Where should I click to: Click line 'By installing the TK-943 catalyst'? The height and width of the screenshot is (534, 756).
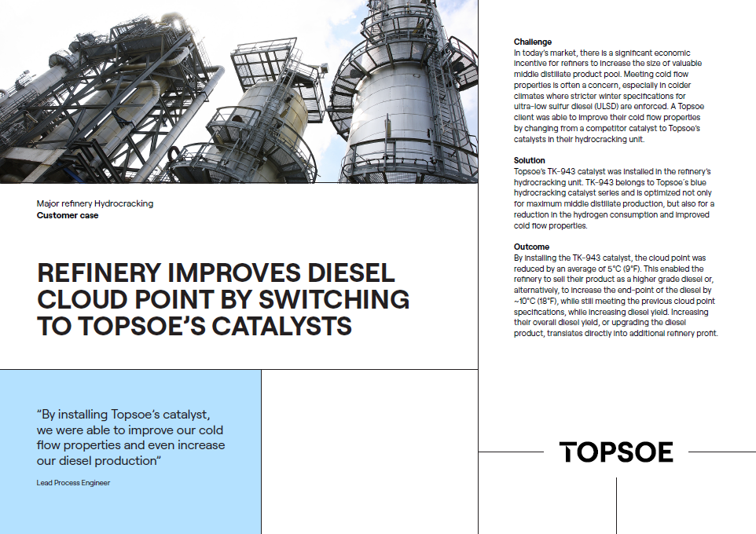[x=610, y=258]
